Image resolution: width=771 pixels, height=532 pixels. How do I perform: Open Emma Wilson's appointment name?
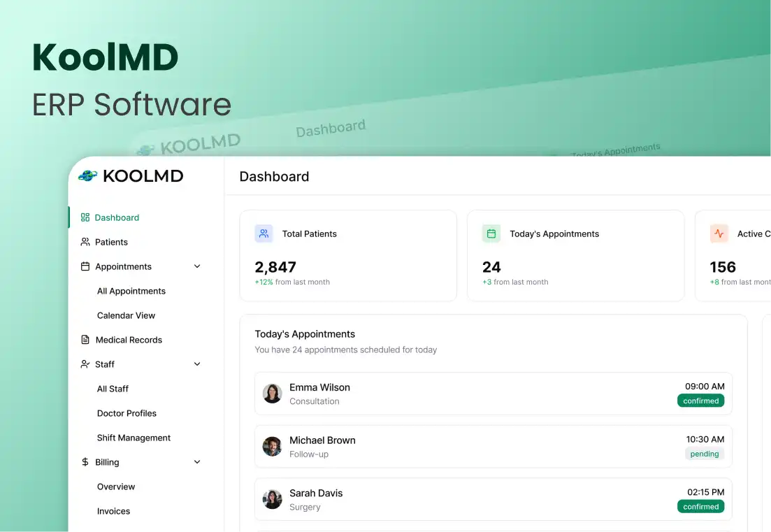click(319, 387)
